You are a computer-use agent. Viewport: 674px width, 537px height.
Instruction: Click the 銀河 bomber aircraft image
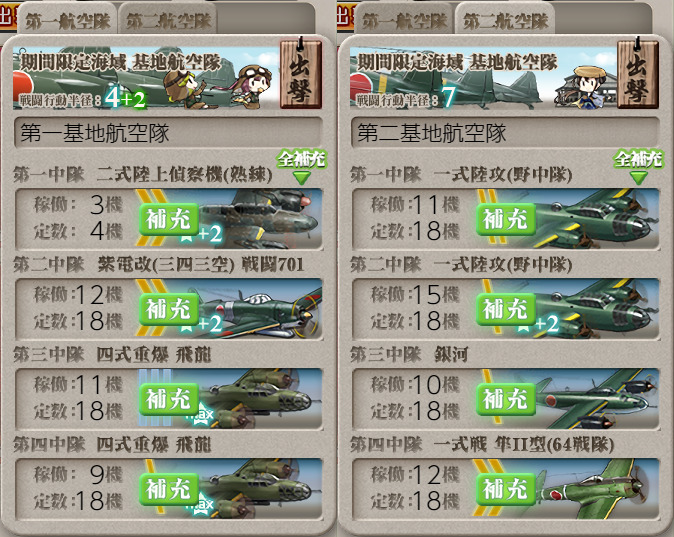point(597,399)
